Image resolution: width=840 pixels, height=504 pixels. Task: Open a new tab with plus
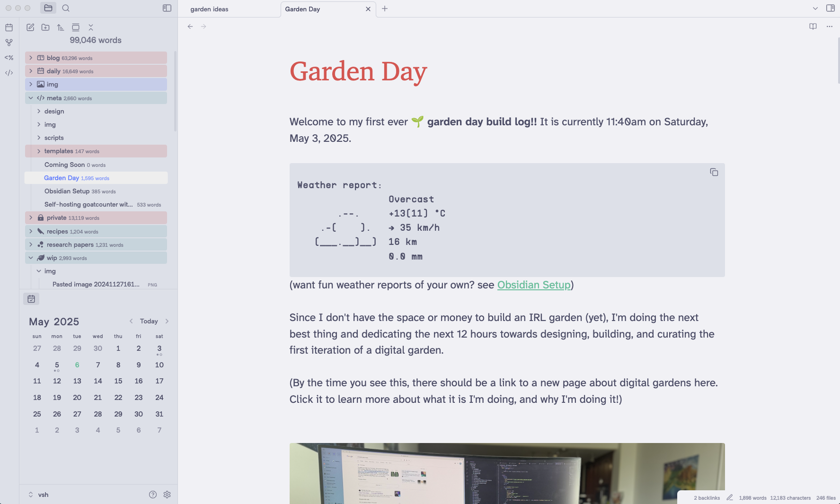385,9
